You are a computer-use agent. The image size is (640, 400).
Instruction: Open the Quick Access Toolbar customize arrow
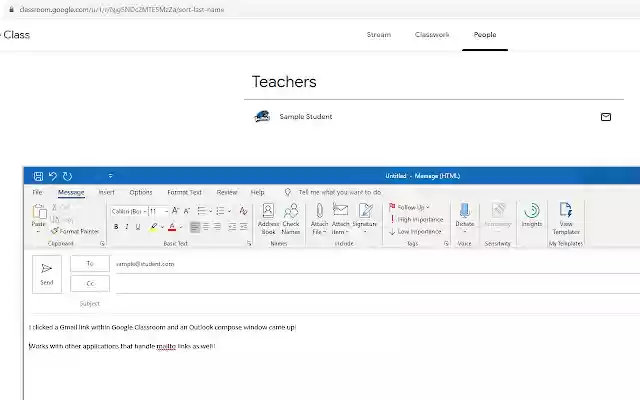tap(110, 176)
